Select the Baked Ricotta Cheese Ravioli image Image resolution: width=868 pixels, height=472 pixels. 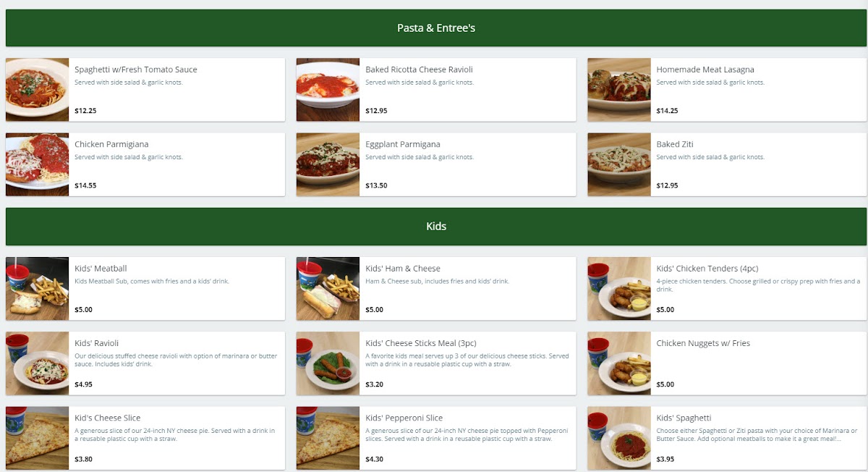(328, 90)
